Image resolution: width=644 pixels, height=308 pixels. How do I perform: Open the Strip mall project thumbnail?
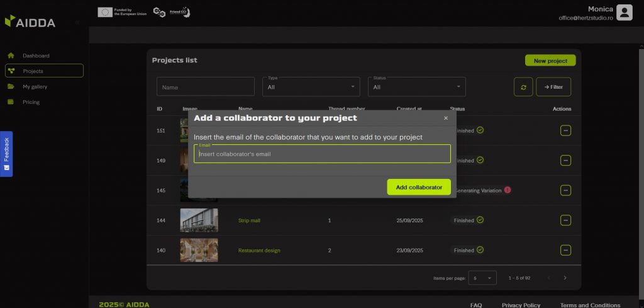pos(199,220)
